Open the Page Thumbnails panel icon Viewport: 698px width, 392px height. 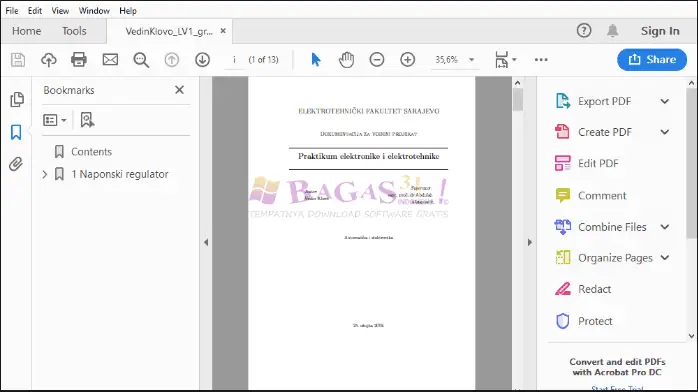point(17,99)
